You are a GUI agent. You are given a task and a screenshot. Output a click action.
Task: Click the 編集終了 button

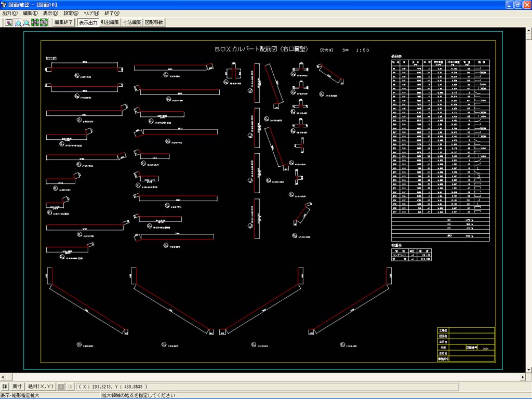[63, 22]
